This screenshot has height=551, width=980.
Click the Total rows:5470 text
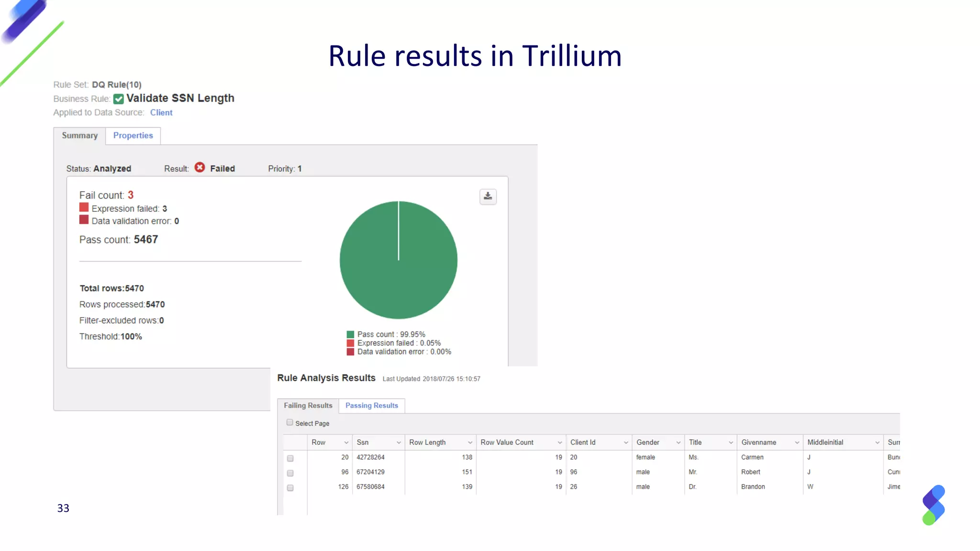click(x=111, y=288)
